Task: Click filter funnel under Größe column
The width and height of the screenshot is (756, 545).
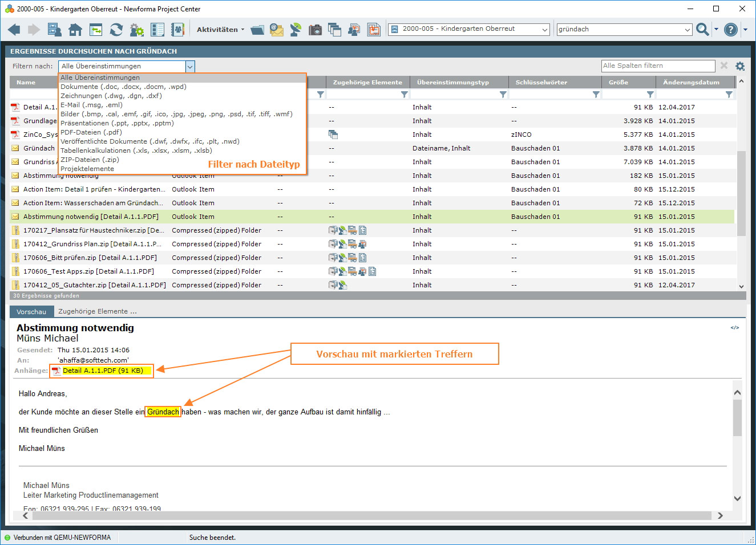Action: point(650,95)
